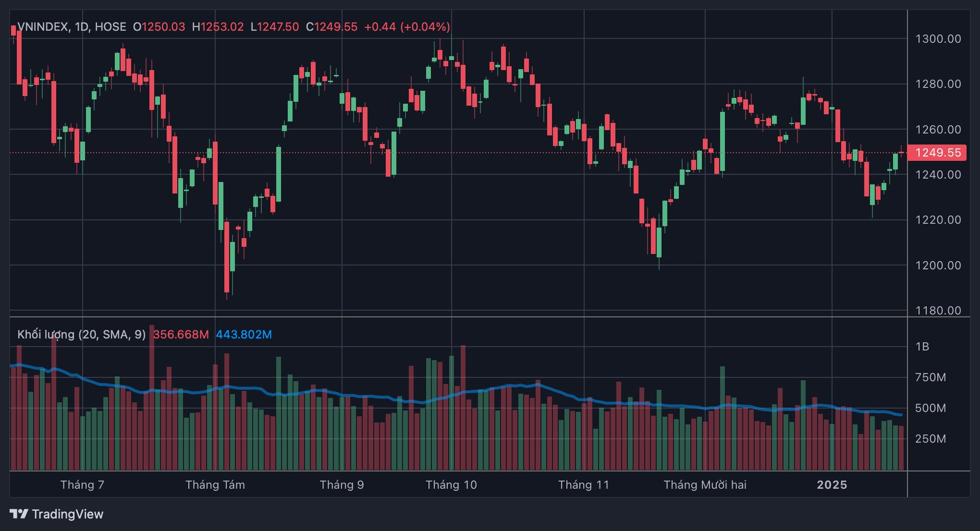Click Tháng 9 on the time axis
This screenshot has width=980, height=531.
(341, 485)
